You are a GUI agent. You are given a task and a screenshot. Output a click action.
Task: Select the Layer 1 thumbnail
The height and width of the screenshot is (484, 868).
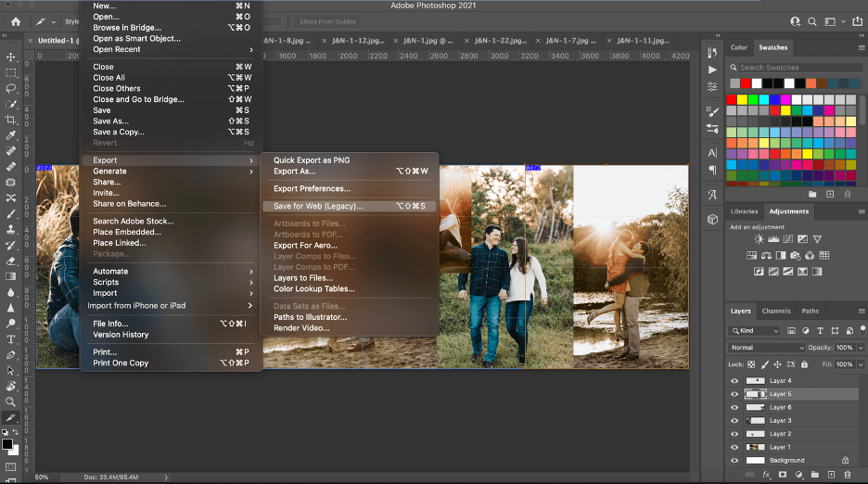(x=756, y=448)
